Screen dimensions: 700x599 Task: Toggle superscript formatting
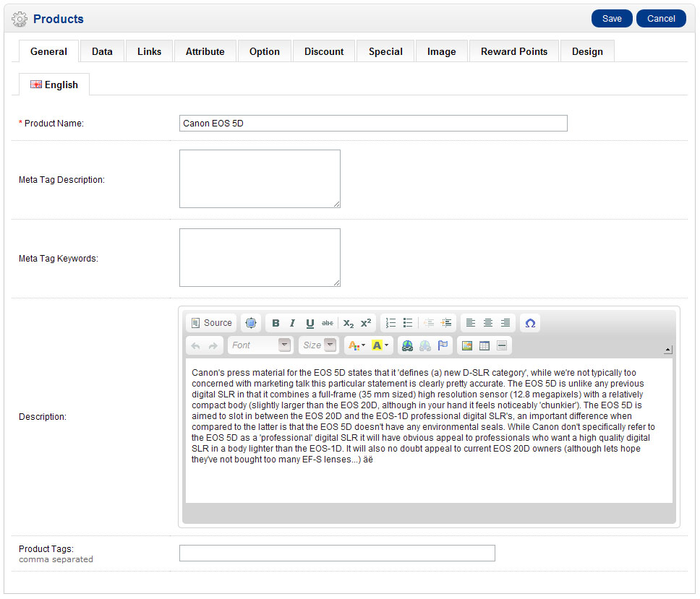pos(366,323)
